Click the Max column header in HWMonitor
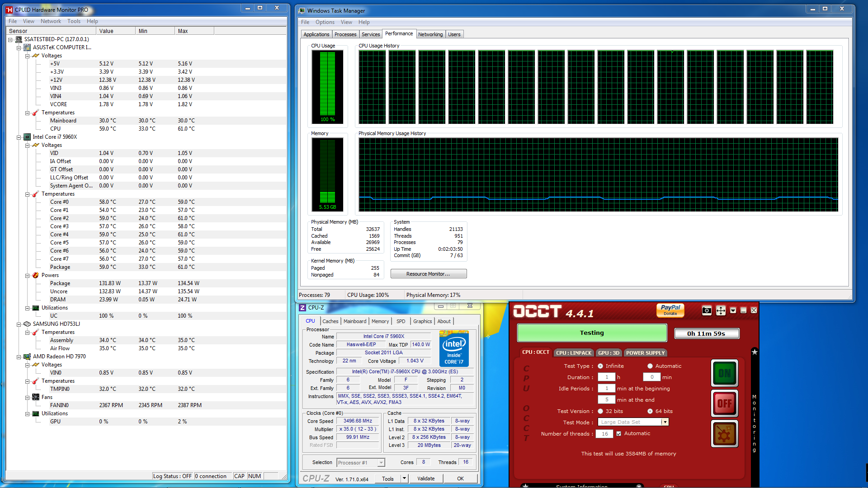Viewport: 868px width, 488px height. (194, 31)
